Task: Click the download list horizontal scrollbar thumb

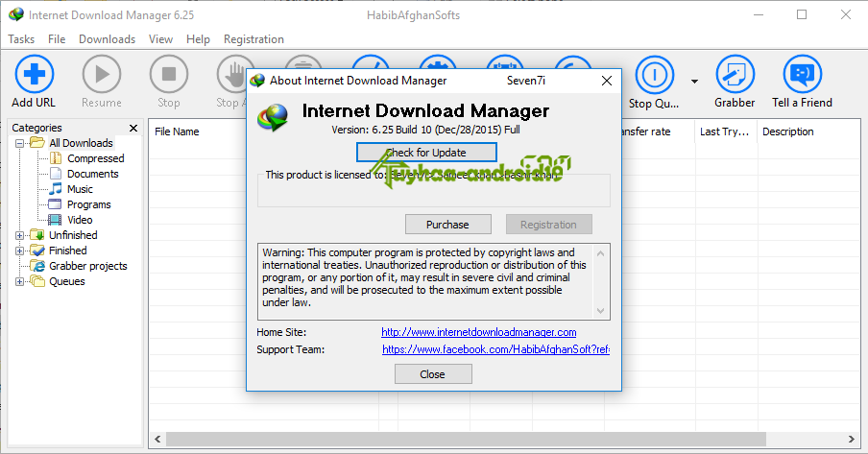Action: point(466,439)
